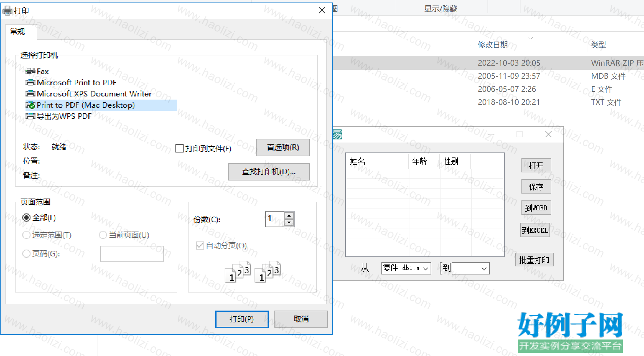This screenshot has height=356, width=644.
Task: Choose the 页码(G) radio button
Action: pyautogui.click(x=26, y=254)
